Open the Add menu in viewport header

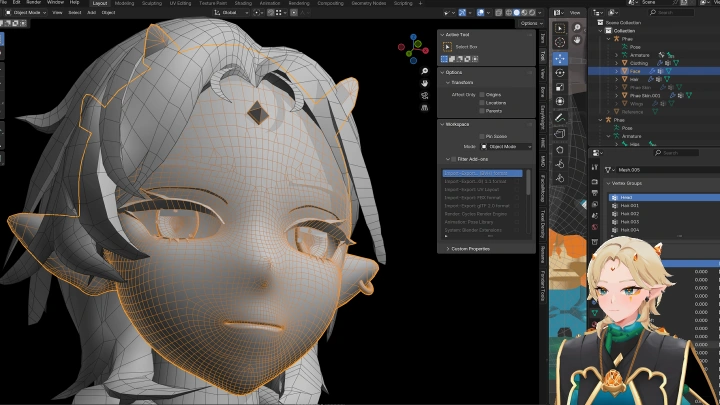coord(91,13)
